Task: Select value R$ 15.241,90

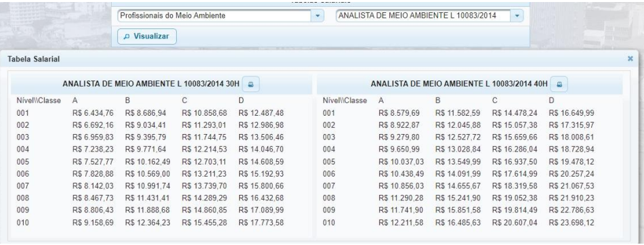Action: click(x=458, y=198)
